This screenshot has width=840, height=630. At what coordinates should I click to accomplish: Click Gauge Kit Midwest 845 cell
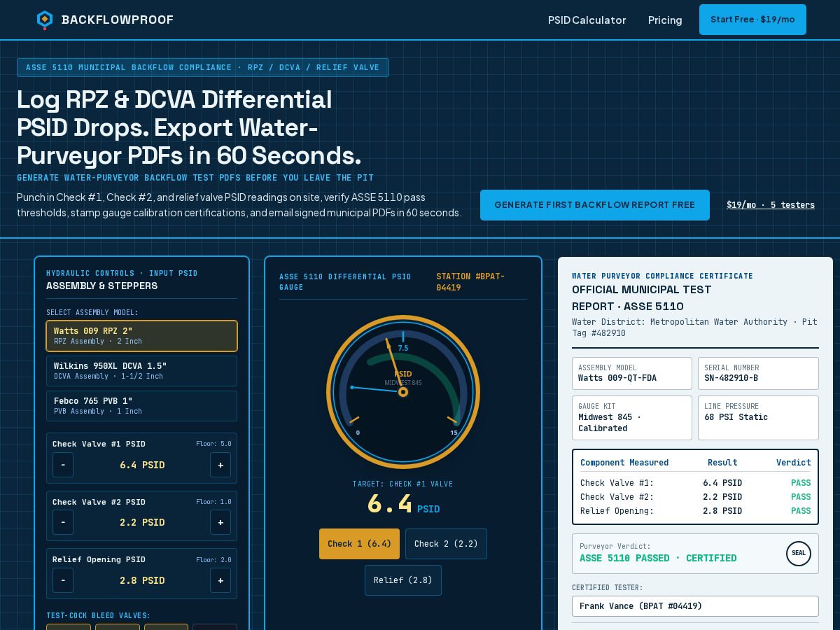coord(632,418)
